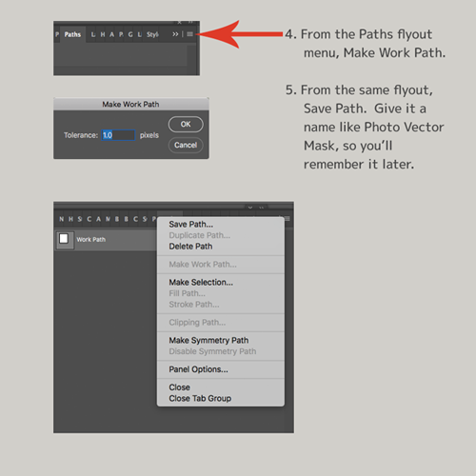Choose Delete Path from flyout menu

(x=190, y=247)
